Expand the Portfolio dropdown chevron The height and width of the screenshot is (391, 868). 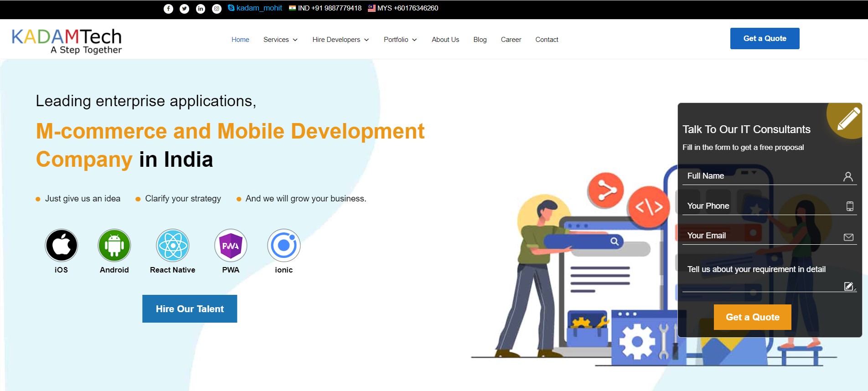click(x=414, y=40)
